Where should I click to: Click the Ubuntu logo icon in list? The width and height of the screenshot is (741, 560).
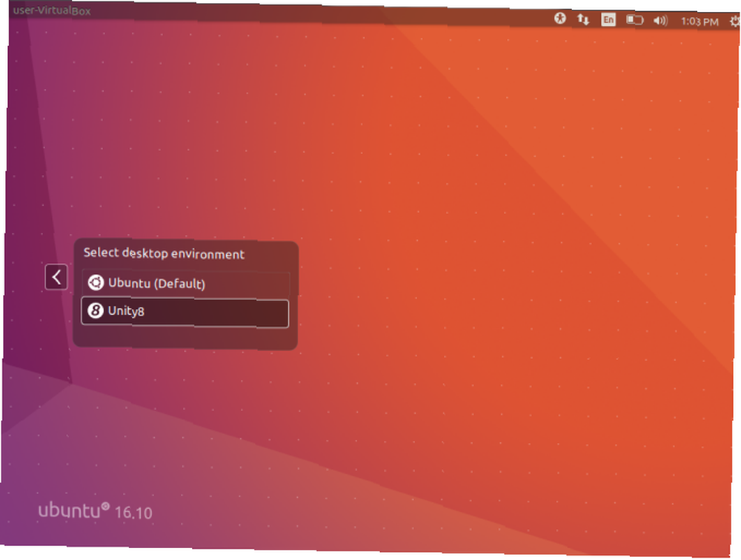(96, 283)
